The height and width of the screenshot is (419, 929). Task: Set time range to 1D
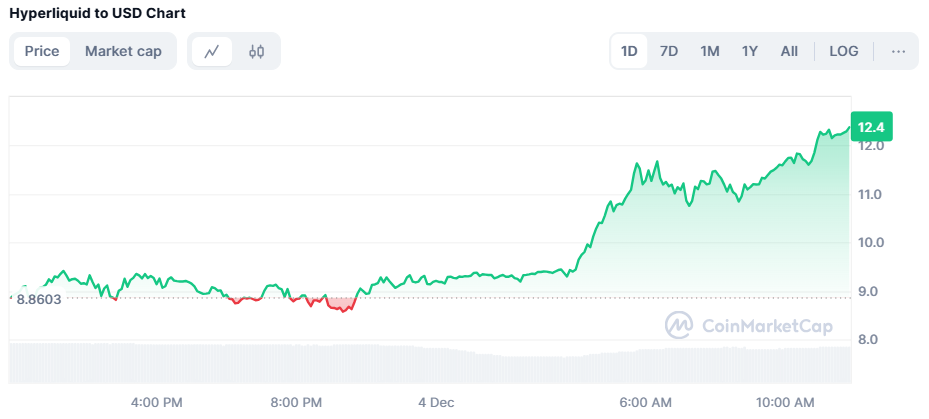630,52
